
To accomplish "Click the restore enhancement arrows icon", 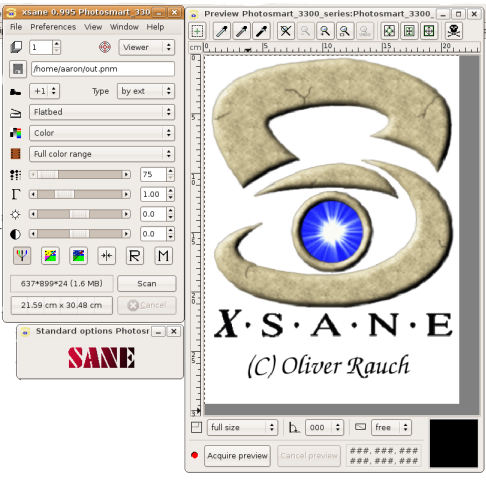I will click(107, 256).
